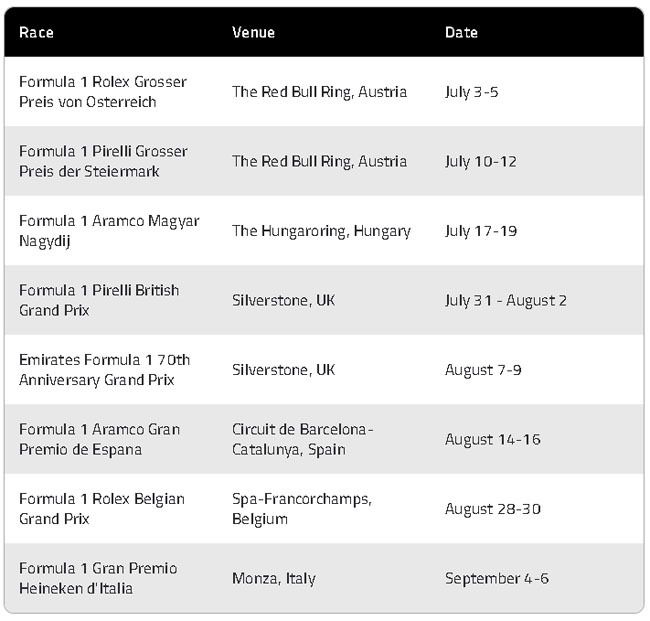
Task: Select Formula 1 Pirelli Grosser Preis der Steiermark
Action: pos(103,161)
